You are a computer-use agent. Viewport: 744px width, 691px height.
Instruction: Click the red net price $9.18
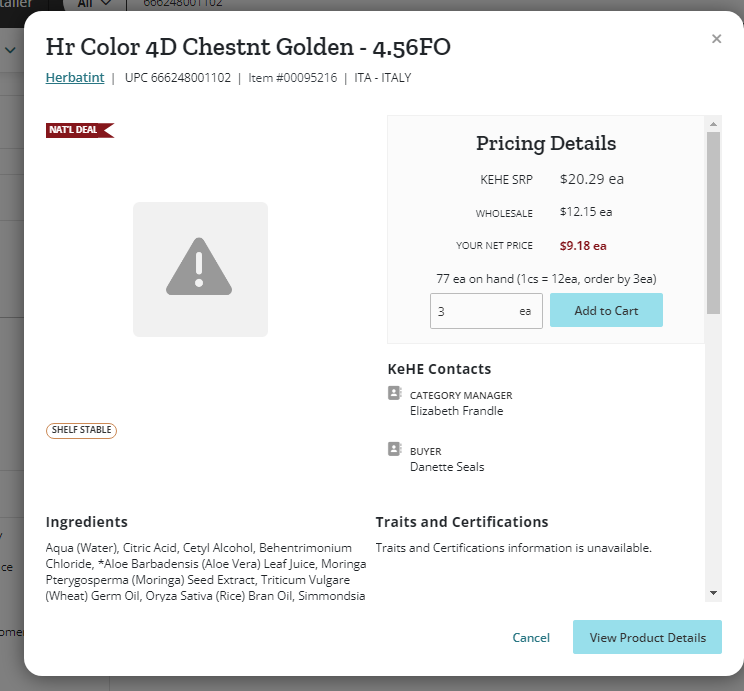point(583,246)
